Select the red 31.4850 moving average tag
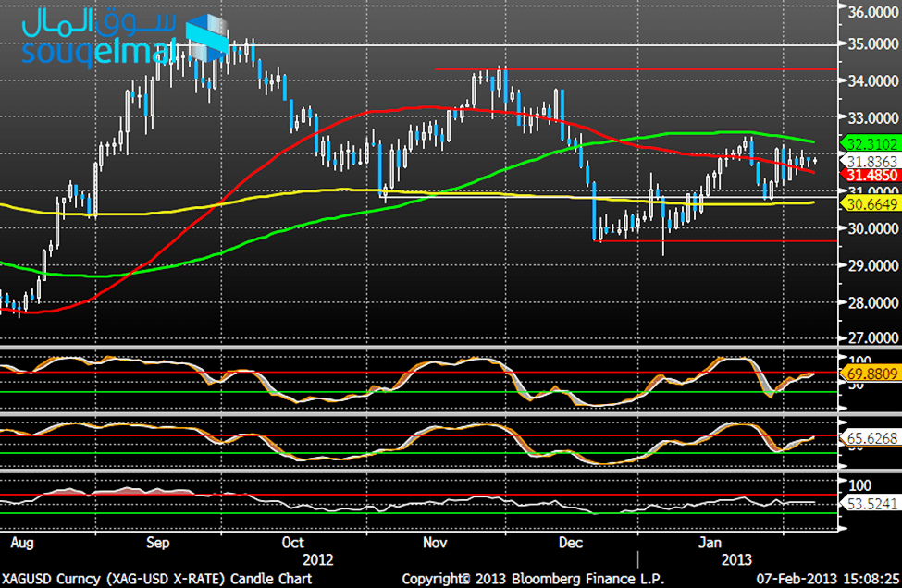Image resolution: width=902 pixels, height=588 pixels. [x=871, y=174]
